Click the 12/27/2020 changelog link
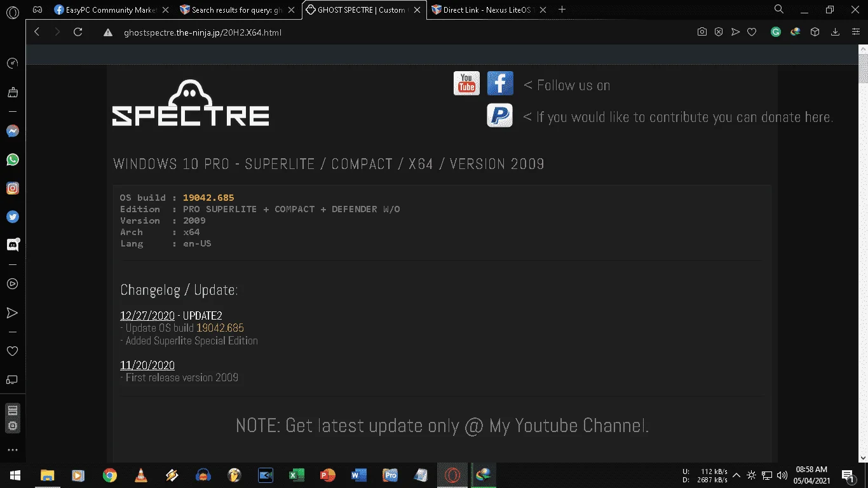The image size is (868, 488). tap(147, 316)
